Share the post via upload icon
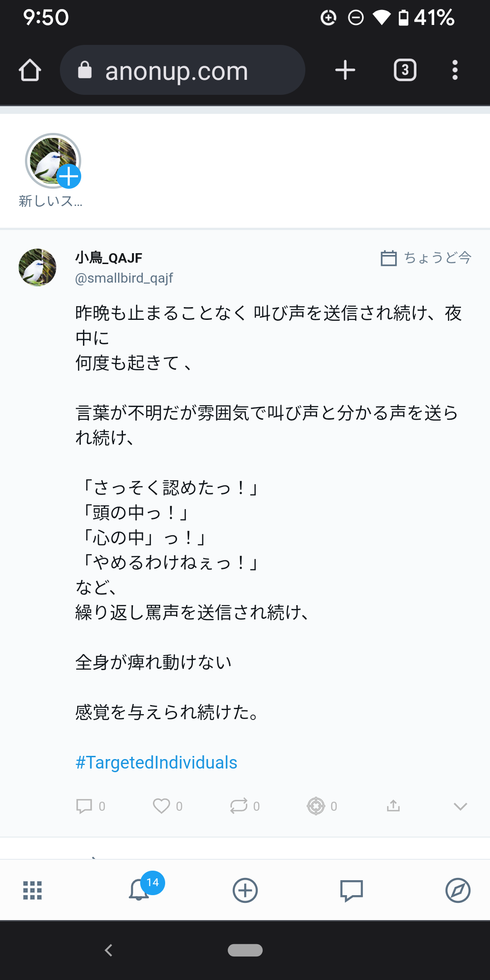This screenshot has width=490, height=980. (x=393, y=806)
